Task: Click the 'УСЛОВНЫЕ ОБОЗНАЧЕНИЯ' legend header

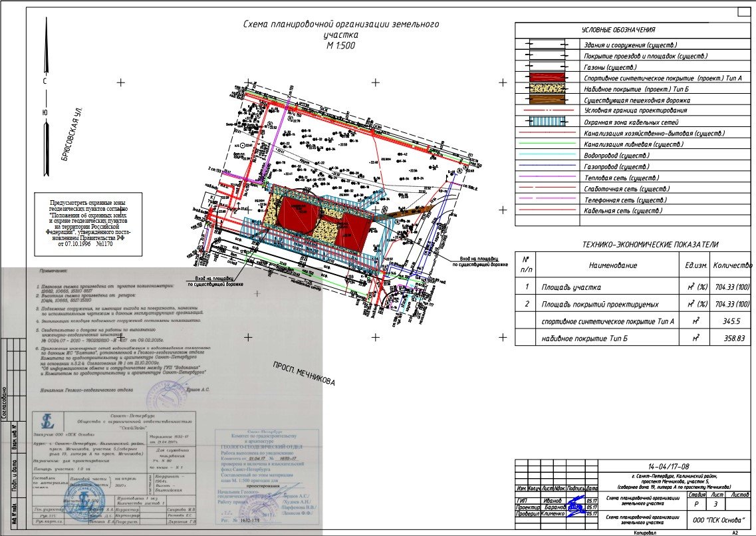Action: (x=618, y=30)
